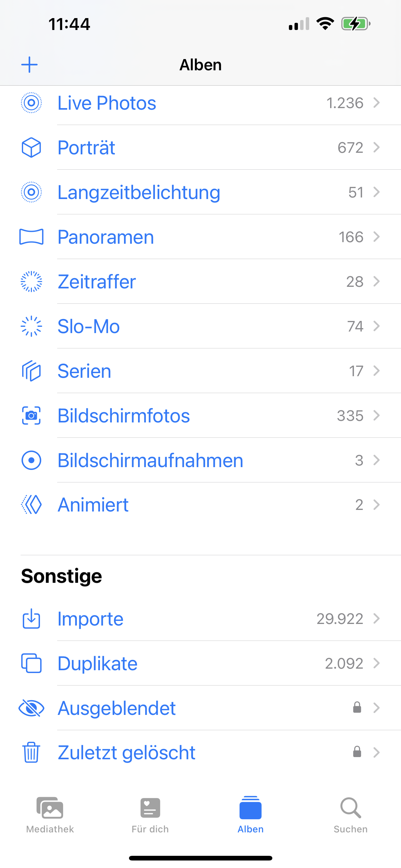Open the Suchen search tab

pyautogui.click(x=350, y=814)
